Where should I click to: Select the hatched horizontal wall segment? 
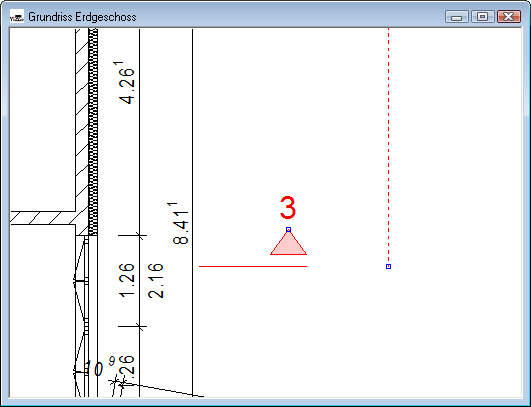(42, 218)
